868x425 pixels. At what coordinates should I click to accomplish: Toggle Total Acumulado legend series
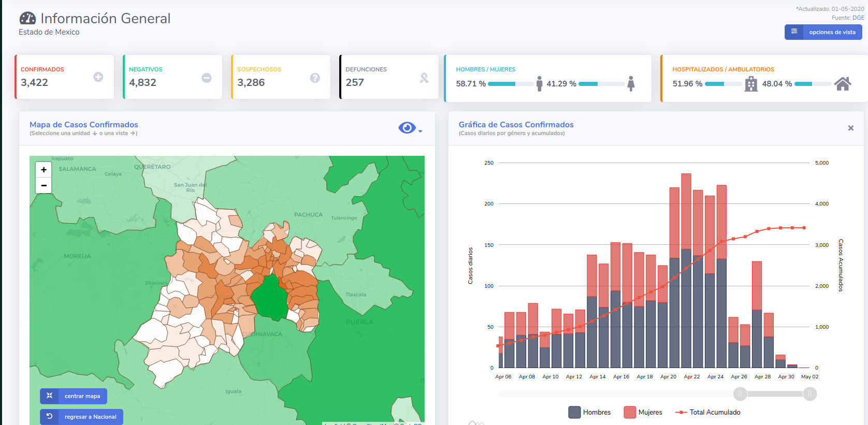click(708, 412)
